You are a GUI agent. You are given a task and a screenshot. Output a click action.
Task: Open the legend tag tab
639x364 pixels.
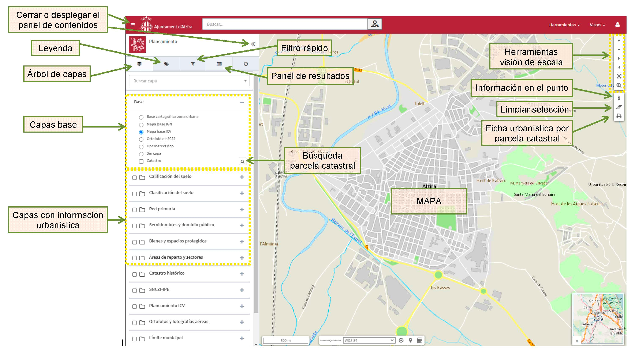click(x=166, y=64)
